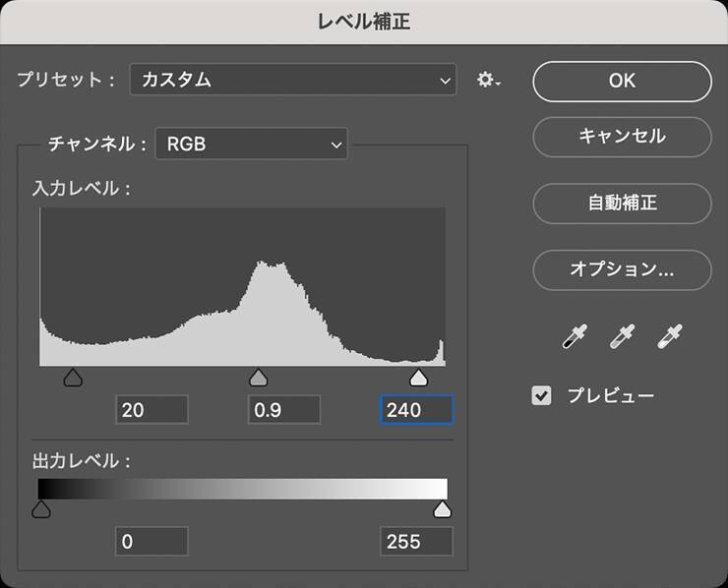Select the black point eyedropper
This screenshot has width=728, height=588.
pyautogui.click(x=572, y=337)
